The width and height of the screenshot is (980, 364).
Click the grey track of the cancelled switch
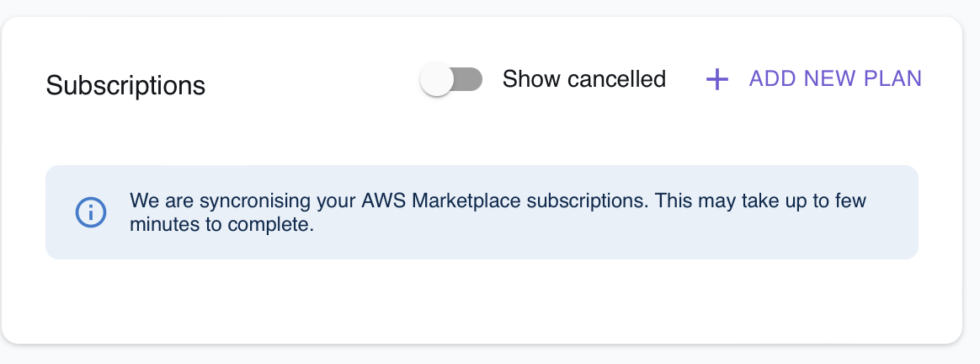pyautogui.click(x=468, y=80)
